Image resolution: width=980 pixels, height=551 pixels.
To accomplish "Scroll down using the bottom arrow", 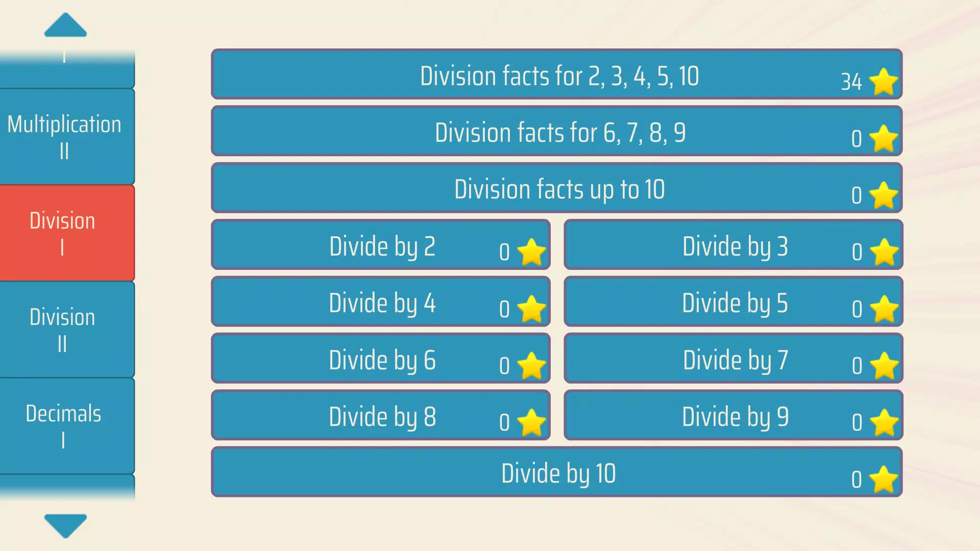I will (65, 523).
